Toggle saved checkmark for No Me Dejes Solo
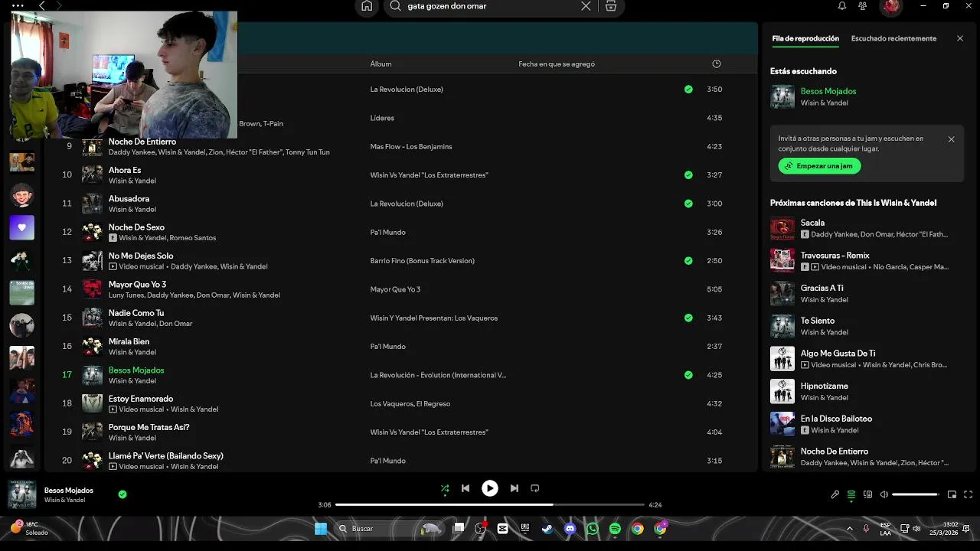 point(688,261)
